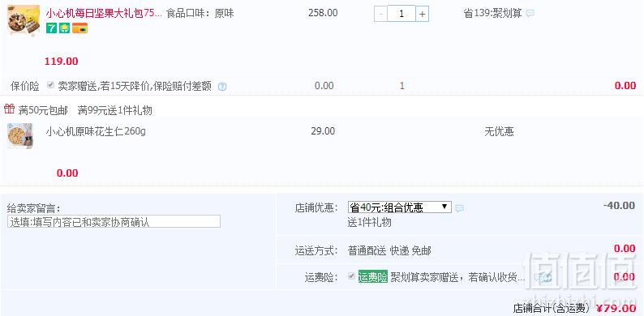The width and height of the screenshot is (644, 316).
Task: Focus the quantity input showing 1
Action: click(x=401, y=14)
